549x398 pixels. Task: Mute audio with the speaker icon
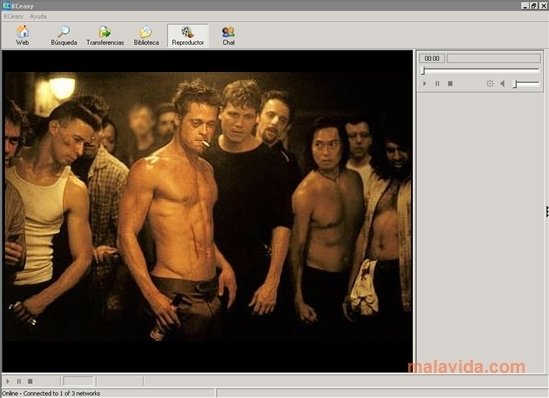click(x=502, y=84)
